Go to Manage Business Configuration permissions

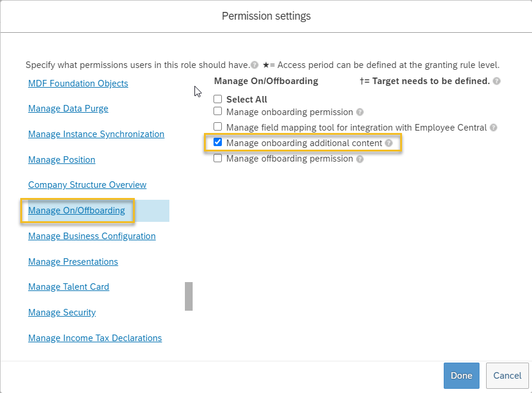[92, 236]
